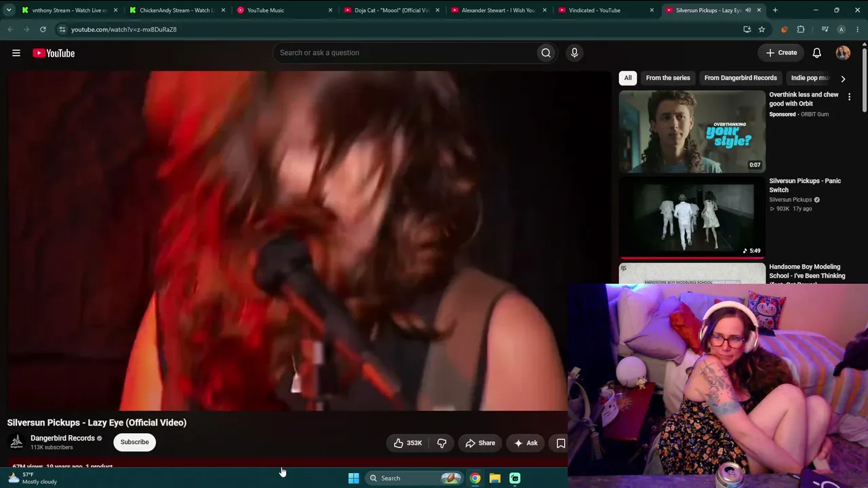Click the YouTube search input field
Image resolution: width=868 pixels, height=488 pixels.
click(x=403, y=53)
